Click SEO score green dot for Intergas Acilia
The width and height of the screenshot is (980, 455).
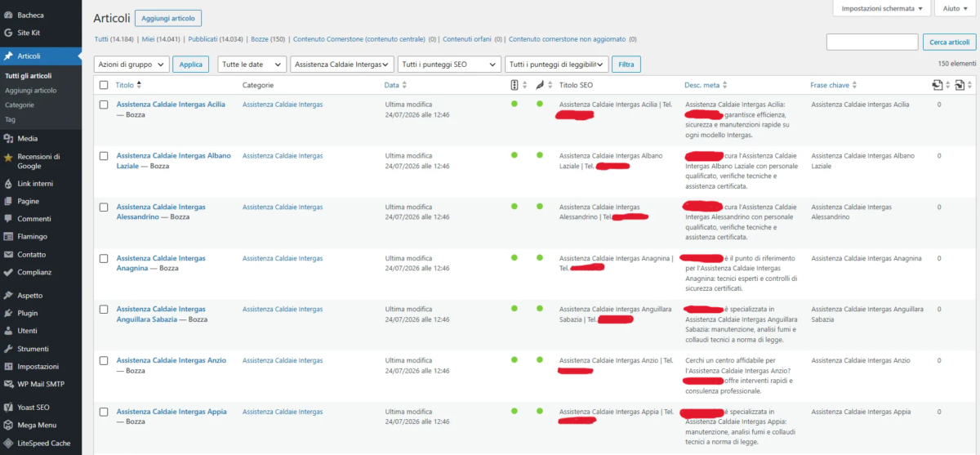click(x=514, y=104)
